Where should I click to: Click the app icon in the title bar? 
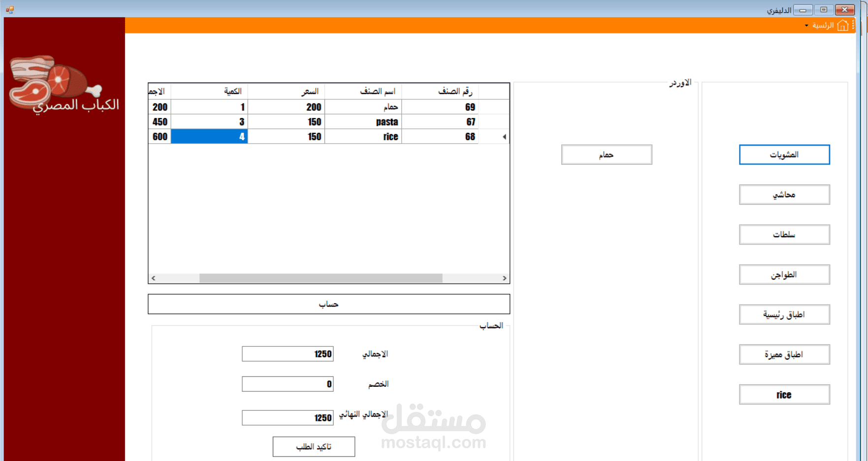[10, 9]
